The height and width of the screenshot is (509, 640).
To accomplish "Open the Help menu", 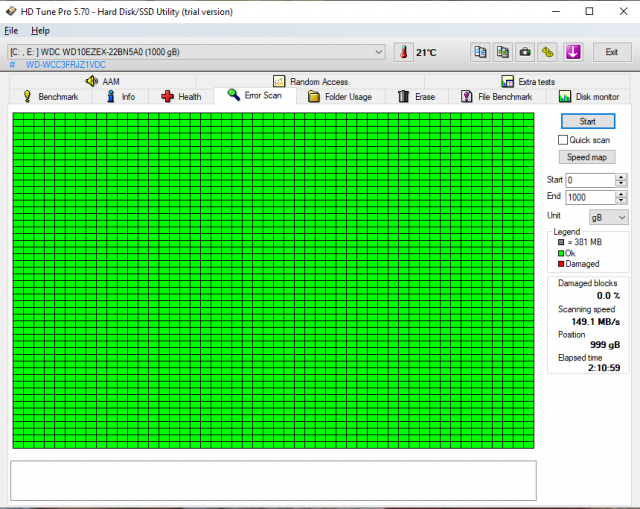I will [x=40, y=31].
